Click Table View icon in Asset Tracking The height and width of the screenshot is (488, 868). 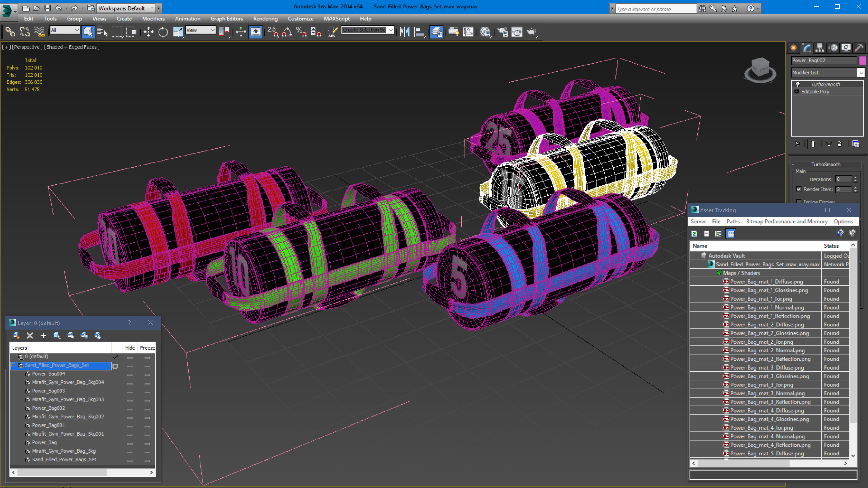tap(731, 234)
